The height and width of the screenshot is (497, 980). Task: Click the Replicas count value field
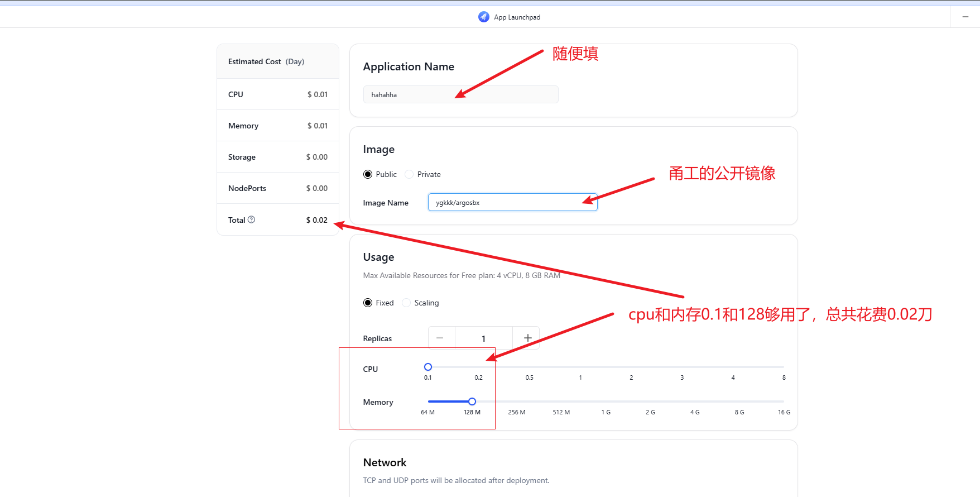pyautogui.click(x=483, y=338)
